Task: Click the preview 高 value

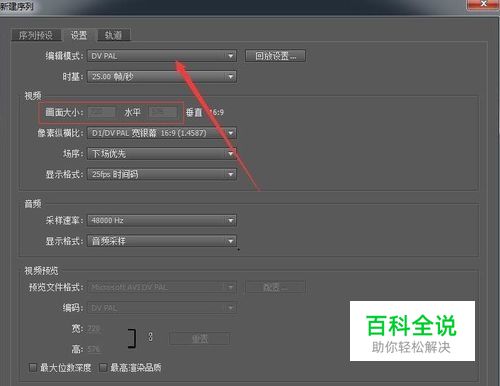Action: [94, 349]
